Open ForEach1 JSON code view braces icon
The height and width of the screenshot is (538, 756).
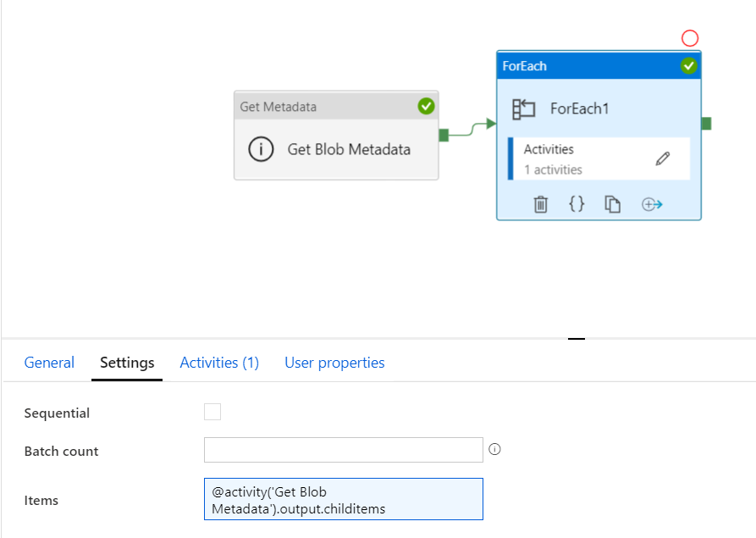pyautogui.click(x=577, y=204)
